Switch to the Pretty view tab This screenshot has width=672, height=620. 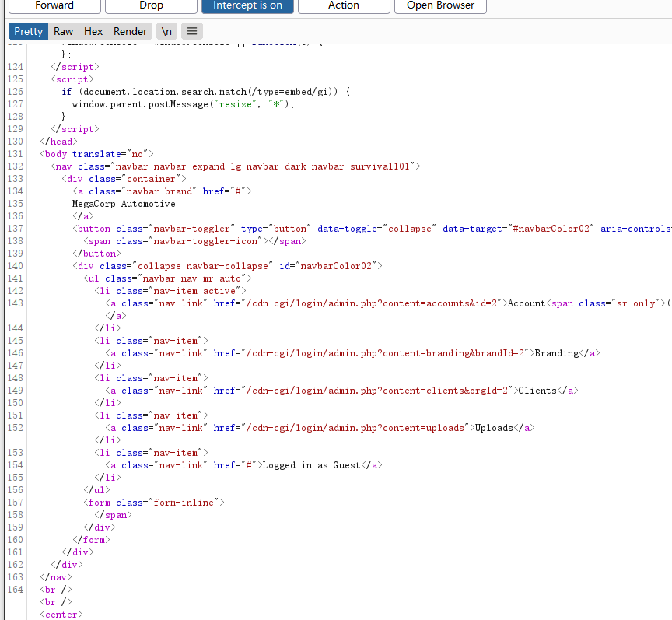click(28, 31)
